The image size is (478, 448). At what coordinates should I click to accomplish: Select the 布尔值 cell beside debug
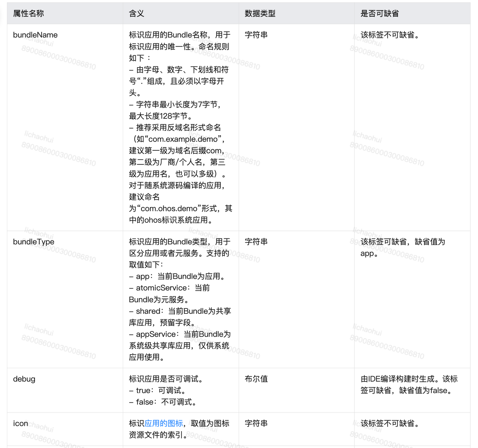point(256,379)
